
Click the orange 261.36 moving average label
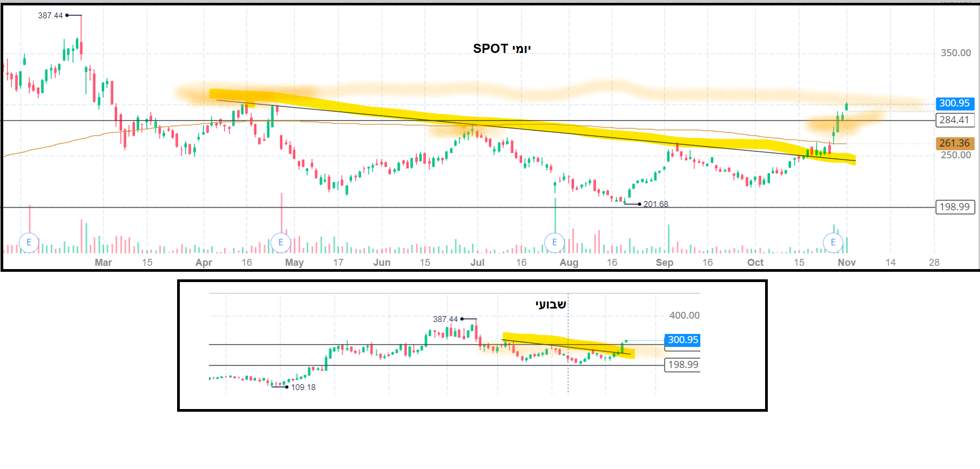pos(955,143)
